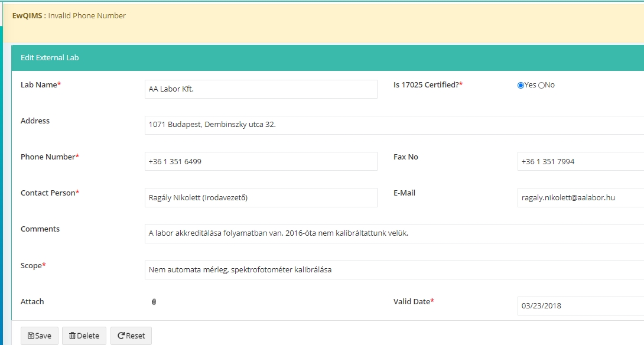Click the Attach label
The width and height of the screenshot is (644, 345).
[x=32, y=301]
